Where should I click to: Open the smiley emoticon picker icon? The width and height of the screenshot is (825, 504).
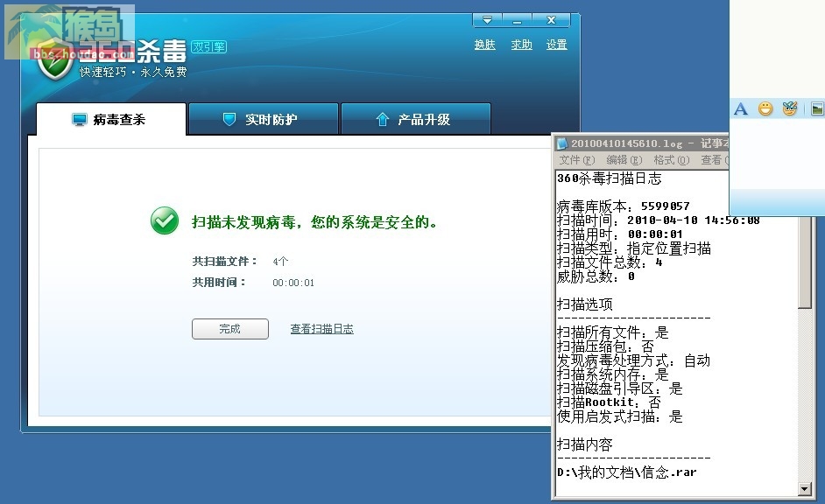point(765,108)
